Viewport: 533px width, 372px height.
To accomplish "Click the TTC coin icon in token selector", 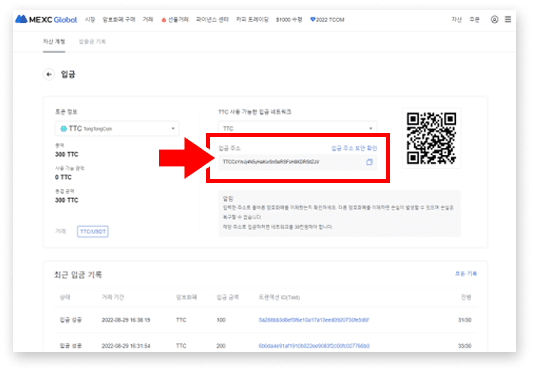I will pyautogui.click(x=63, y=129).
